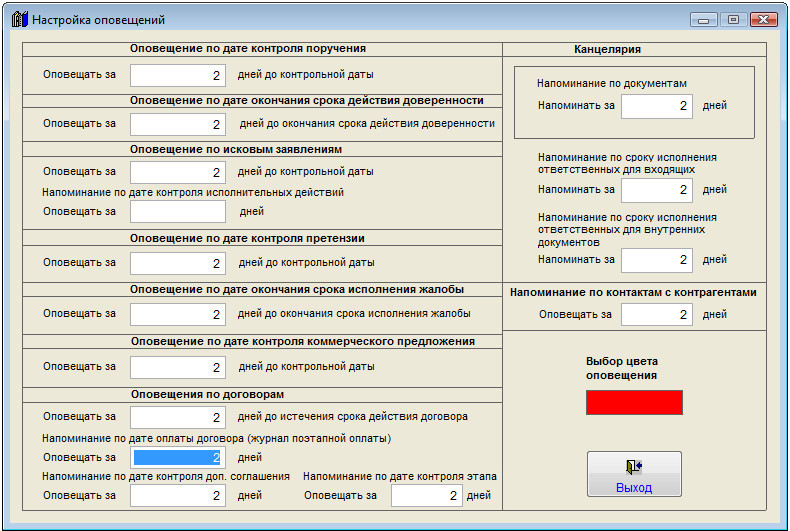Maximize the Настройка оповещений window
790x531 pixels.
[x=734, y=20]
